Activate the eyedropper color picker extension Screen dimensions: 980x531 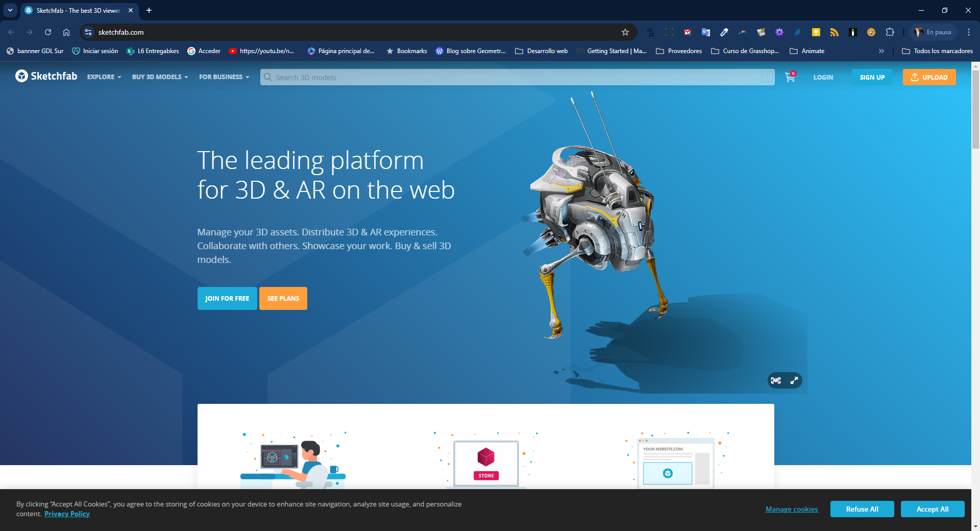(x=724, y=32)
